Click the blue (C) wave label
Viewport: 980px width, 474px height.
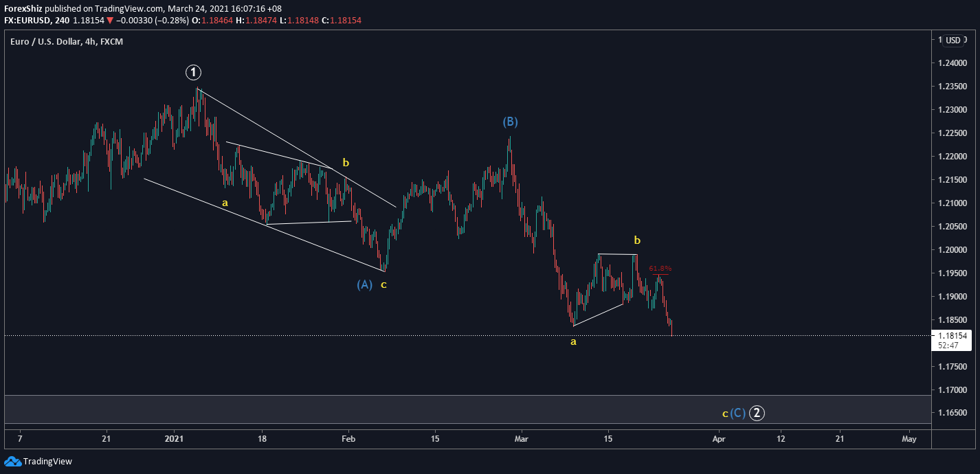tap(737, 413)
